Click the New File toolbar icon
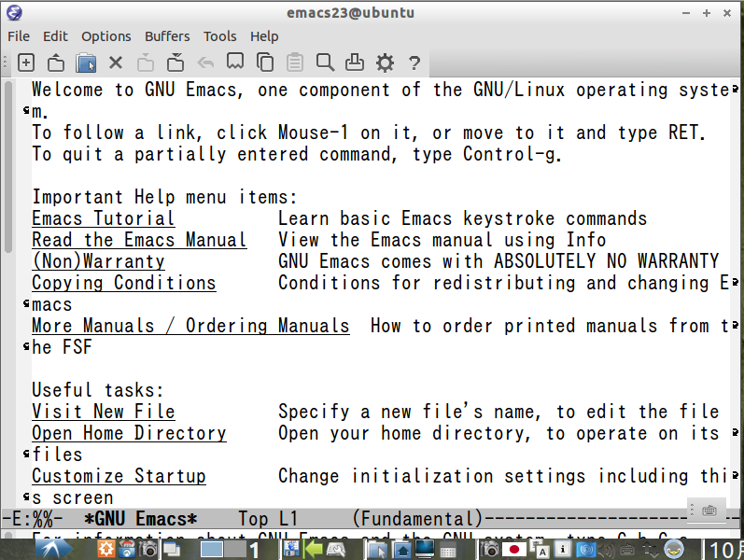744x560 pixels. pos(25,63)
